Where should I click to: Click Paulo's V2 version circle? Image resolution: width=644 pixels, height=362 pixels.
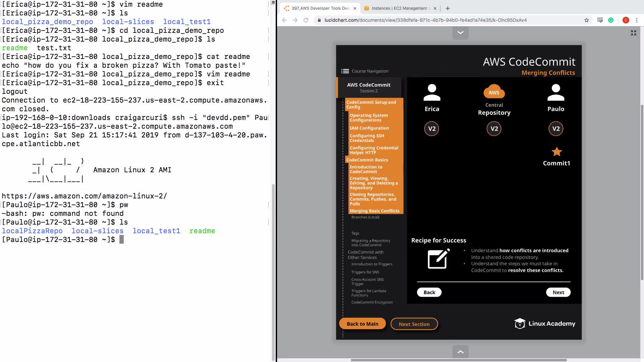click(556, 129)
